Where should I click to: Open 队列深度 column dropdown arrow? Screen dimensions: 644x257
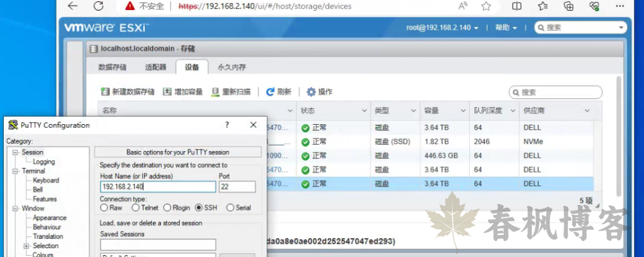[512, 111]
